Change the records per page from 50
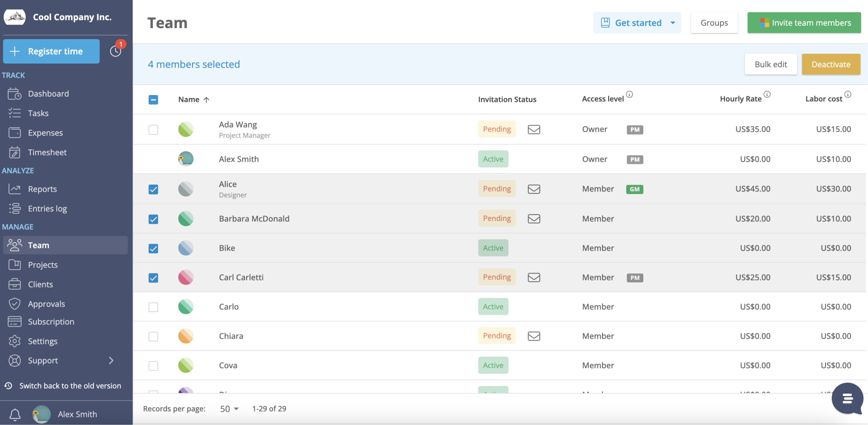The width and height of the screenshot is (868, 425). (229, 408)
